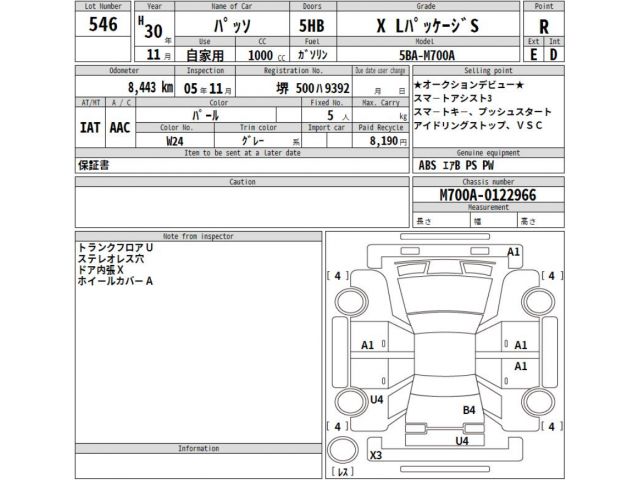Click the engine displacement 1000 cc

point(267,55)
